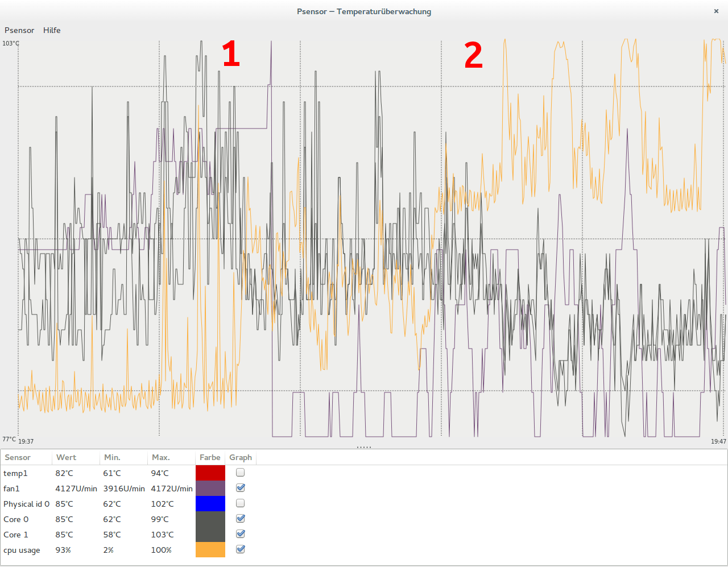728x567 pixels.
Task: Pick the orange swatch of cpu usage
Action: [x=210, y=550]
